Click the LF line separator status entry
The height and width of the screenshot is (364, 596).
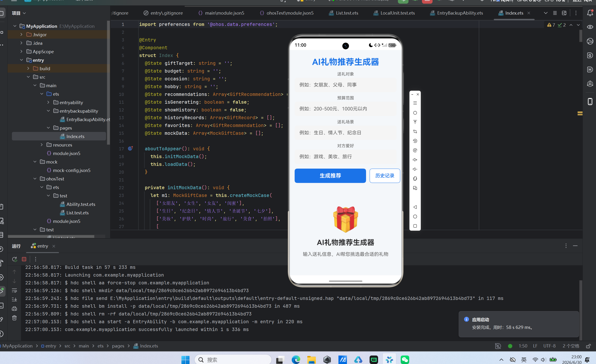(x=535, y=346)
